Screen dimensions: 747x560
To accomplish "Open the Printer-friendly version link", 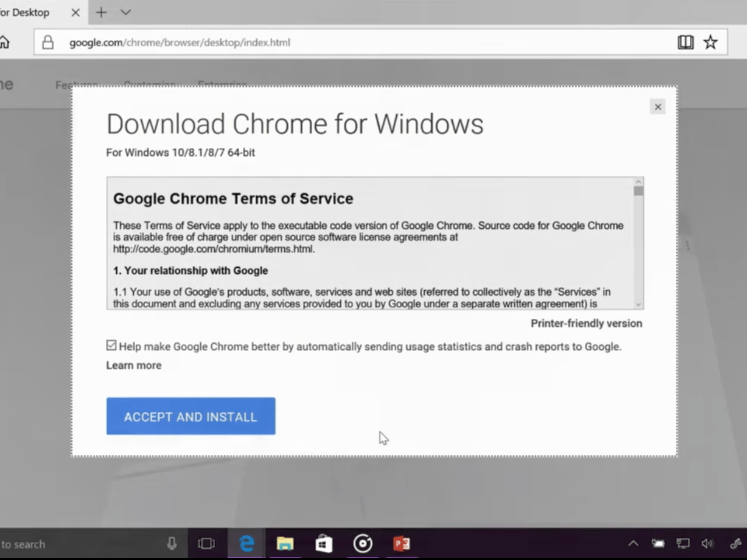I will pos(586,324).
